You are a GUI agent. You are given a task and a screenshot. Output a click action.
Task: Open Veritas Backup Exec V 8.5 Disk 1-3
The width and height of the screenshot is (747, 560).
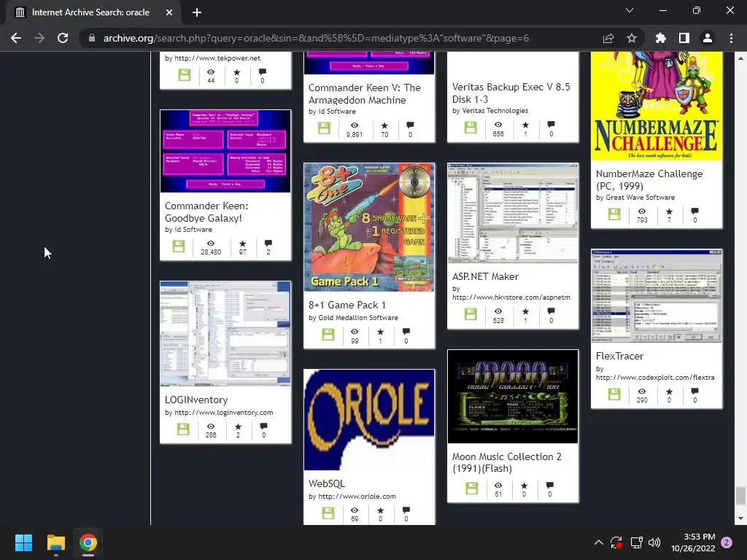click(511, 93)
